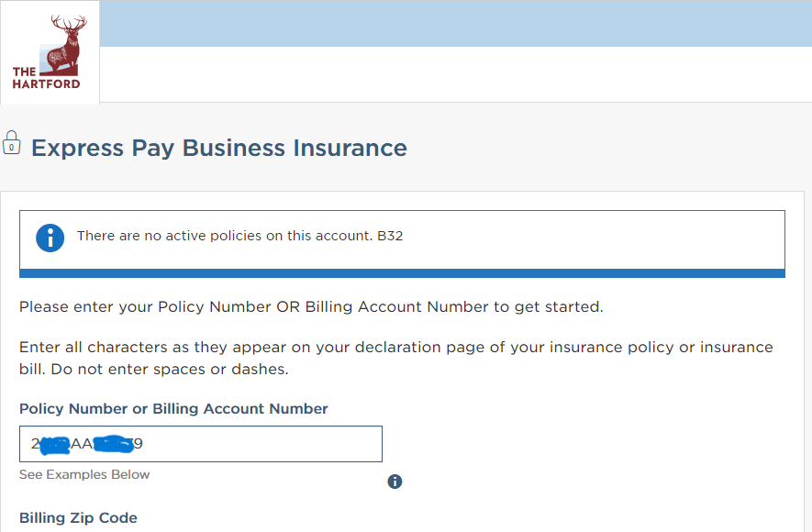Click the padlock icon beside the heading
812x532 pixels.
pyautogui.click(x=11, y=143)
